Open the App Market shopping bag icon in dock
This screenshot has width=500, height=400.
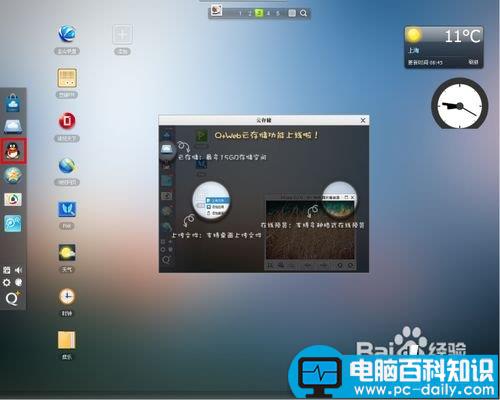[x=13, y=103]
